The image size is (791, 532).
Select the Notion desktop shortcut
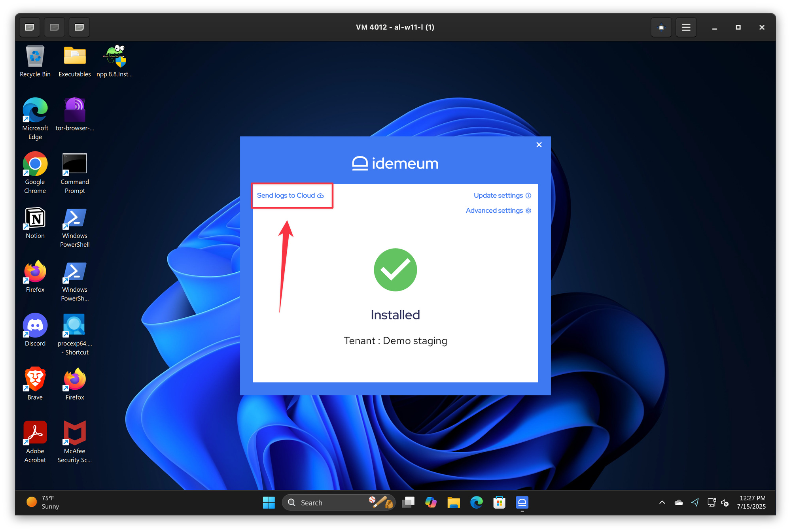(x=35, y=223)
